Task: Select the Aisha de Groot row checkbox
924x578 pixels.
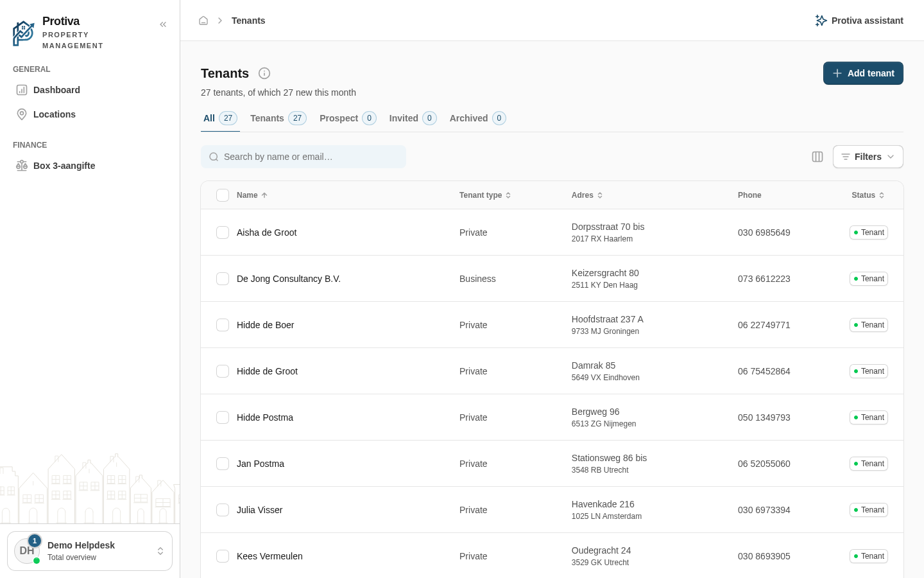Action: click(223, 232)
